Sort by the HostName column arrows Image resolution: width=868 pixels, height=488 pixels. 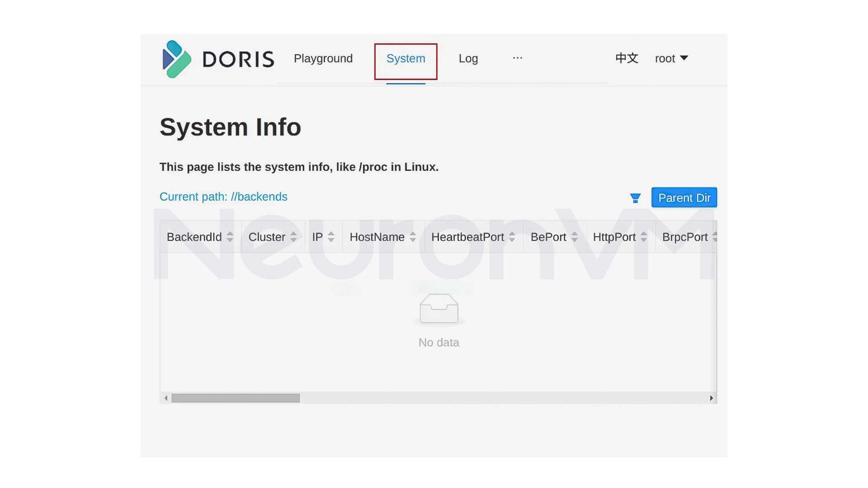pyautogui.click(x=413, y=236)
